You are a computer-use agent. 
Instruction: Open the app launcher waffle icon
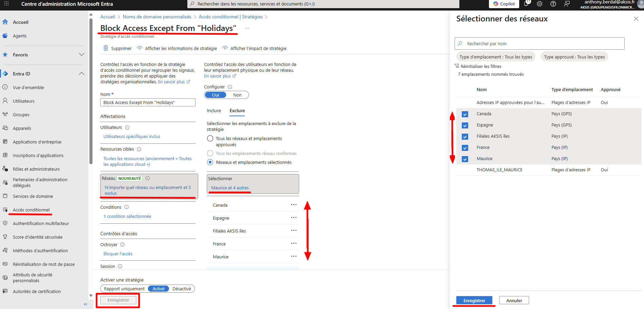(x=6, y=4)
